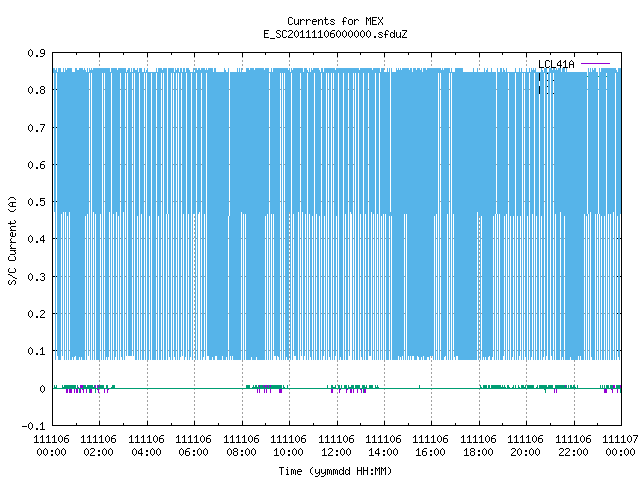Click the x-axis tick label '111106 04:00'
This screenshot has width=640, height=480.
pyautogui.click(x=146, y=446)
